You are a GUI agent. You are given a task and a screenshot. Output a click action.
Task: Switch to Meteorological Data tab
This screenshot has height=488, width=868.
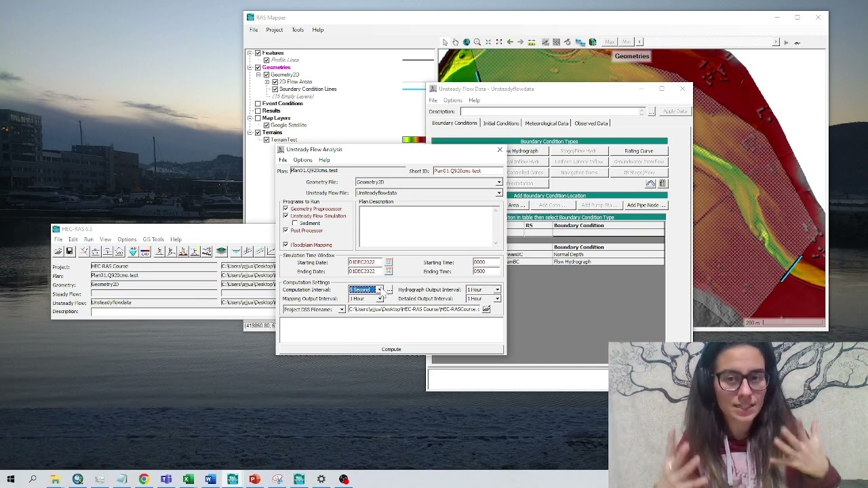pyautogui.click(x=547, y=123)
